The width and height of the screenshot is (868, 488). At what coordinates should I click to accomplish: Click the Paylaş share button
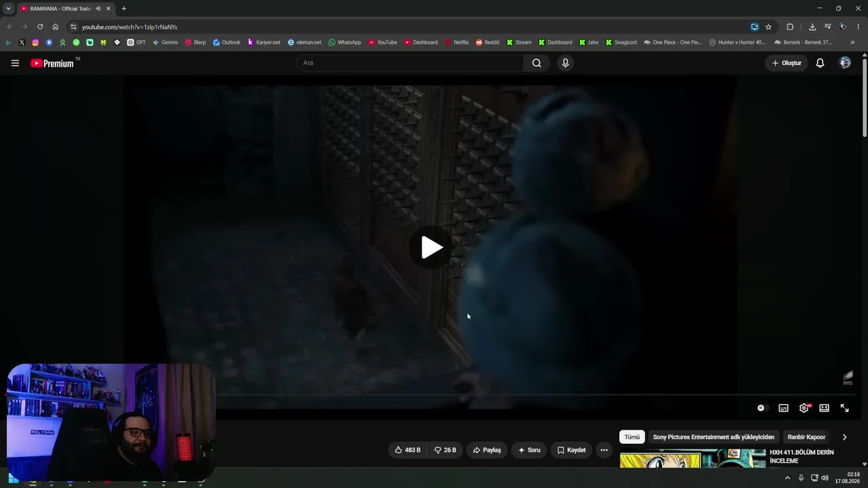(x=487, y=450)
